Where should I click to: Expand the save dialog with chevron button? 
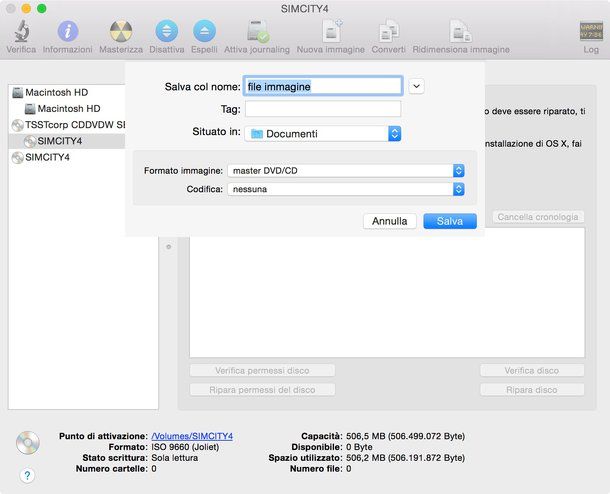click(x=416, y=86)
